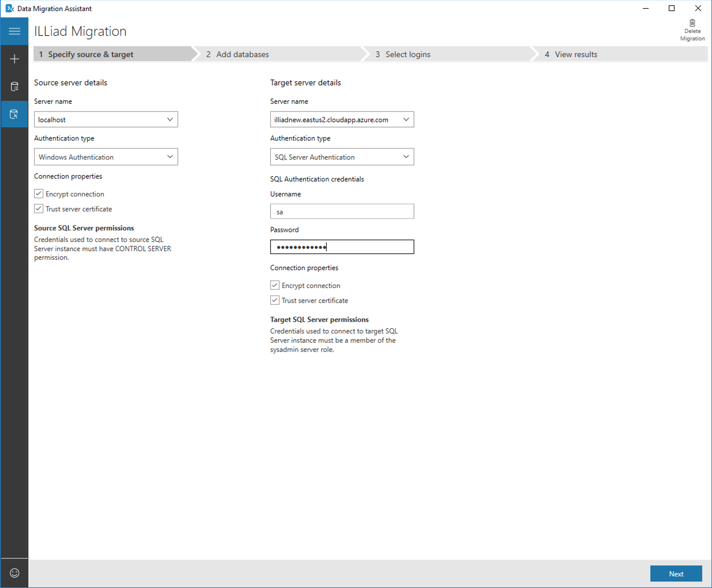Disable Trust server certificate for the target

click(x=274, y=300)
